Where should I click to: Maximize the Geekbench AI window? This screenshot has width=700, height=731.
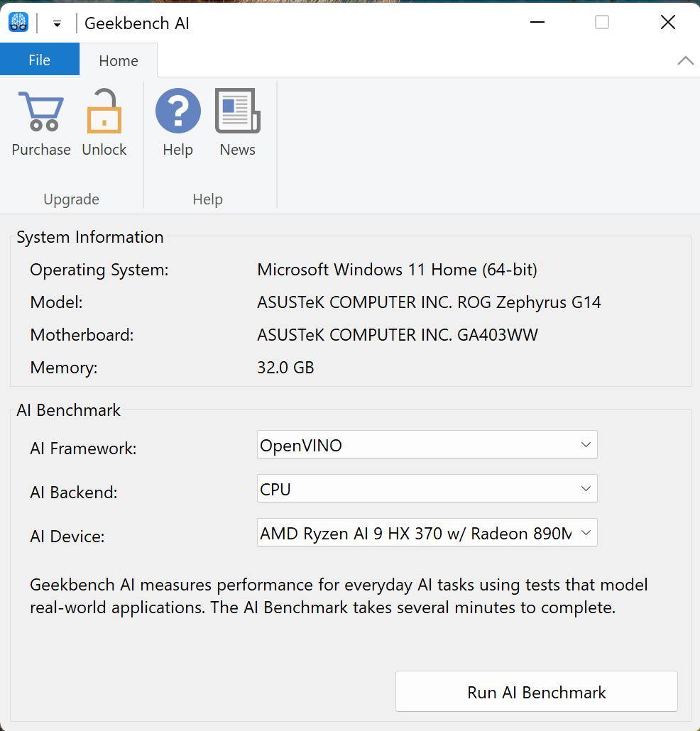pos(602,23)
